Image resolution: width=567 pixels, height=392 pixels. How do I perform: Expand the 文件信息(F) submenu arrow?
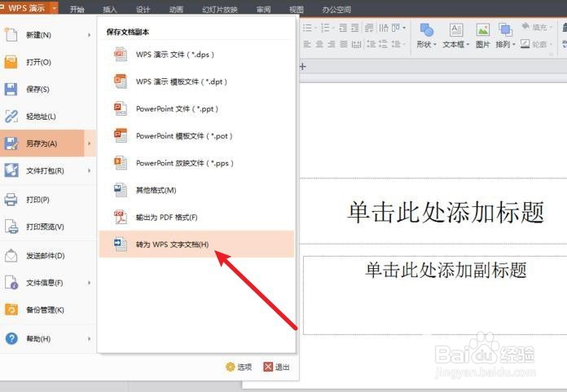point(89,283)
